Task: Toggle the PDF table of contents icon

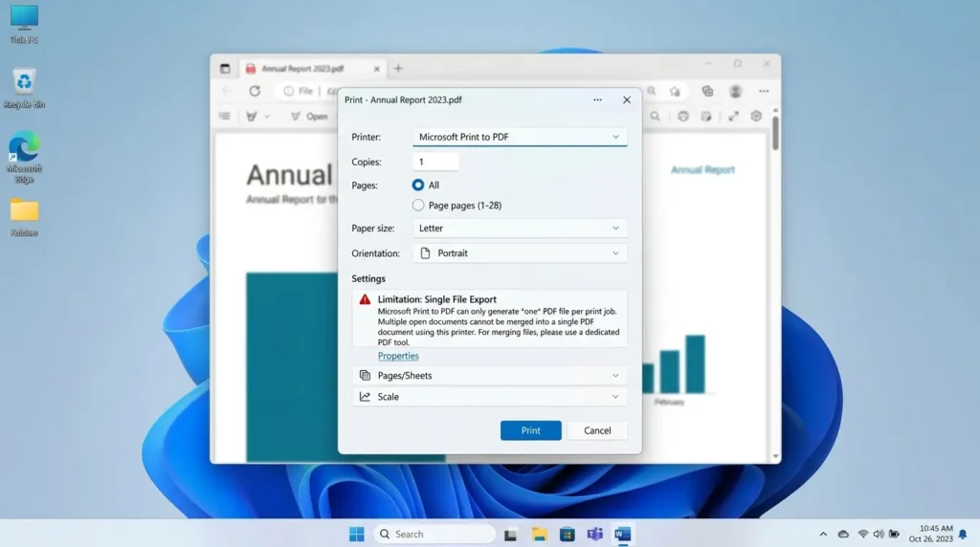Action: click(x=225, y=116)
